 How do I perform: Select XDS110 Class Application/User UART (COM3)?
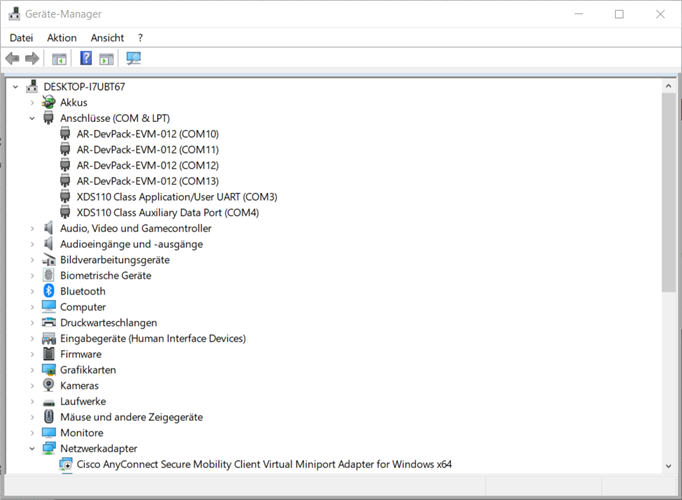pos(177,197)
